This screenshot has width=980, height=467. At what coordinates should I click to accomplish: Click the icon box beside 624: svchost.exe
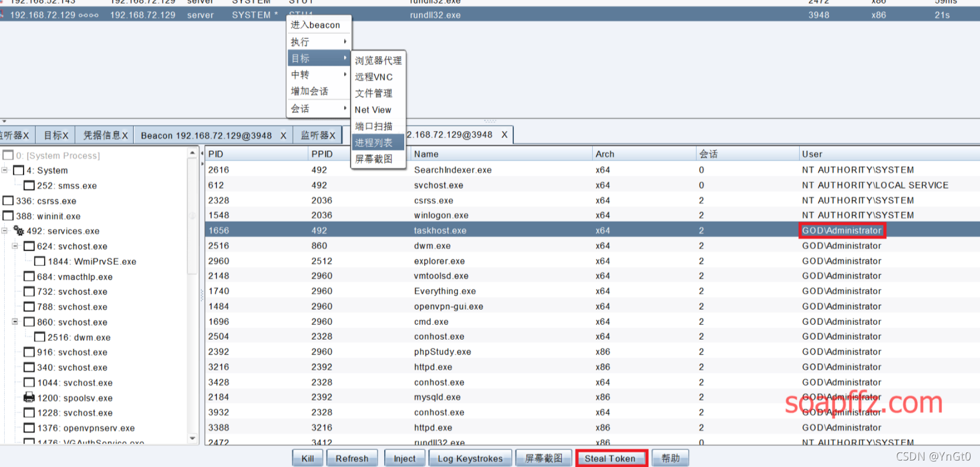pos(29,246)
